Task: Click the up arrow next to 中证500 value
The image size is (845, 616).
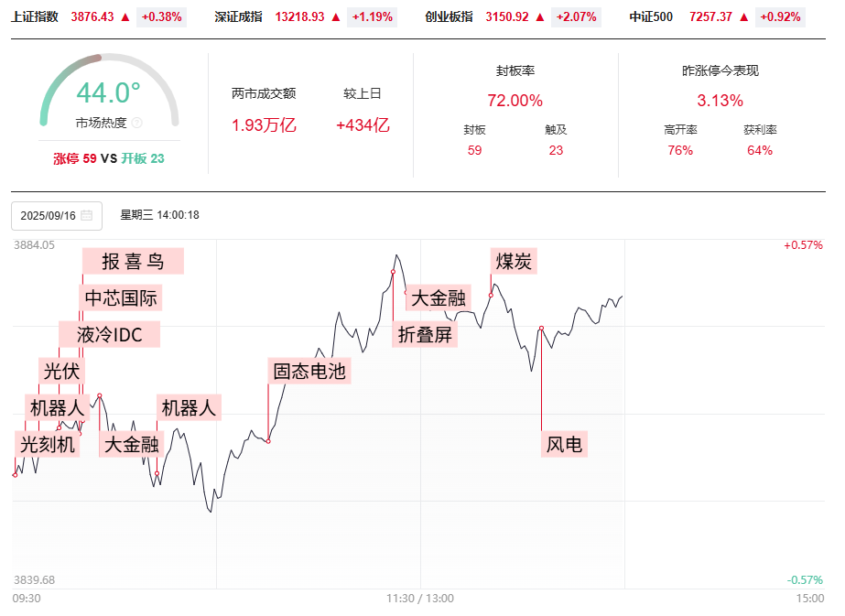Action: [742, 16]
